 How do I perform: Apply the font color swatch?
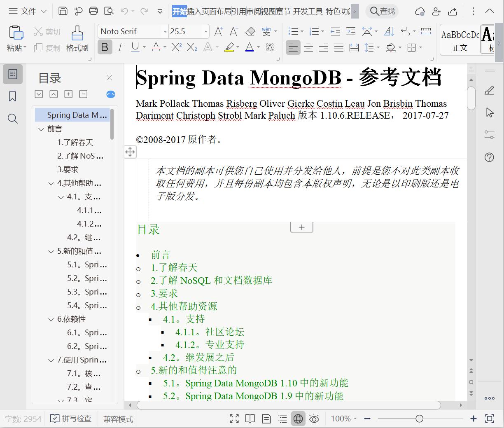click(x=250, y=47)
